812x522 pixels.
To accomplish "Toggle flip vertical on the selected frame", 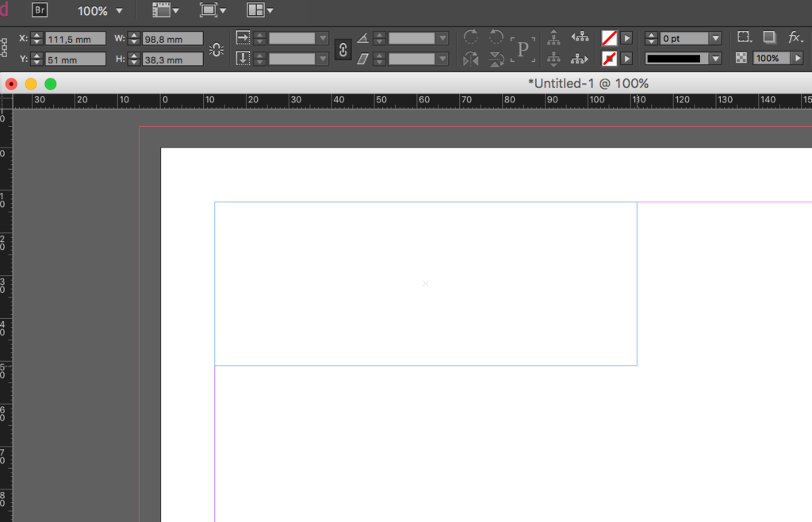I will [496, 58].
